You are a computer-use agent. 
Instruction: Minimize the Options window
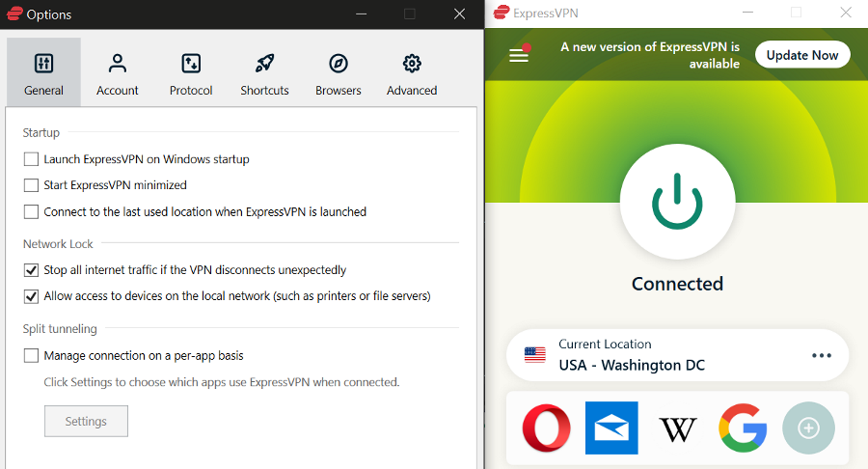(x=361, y=14)
